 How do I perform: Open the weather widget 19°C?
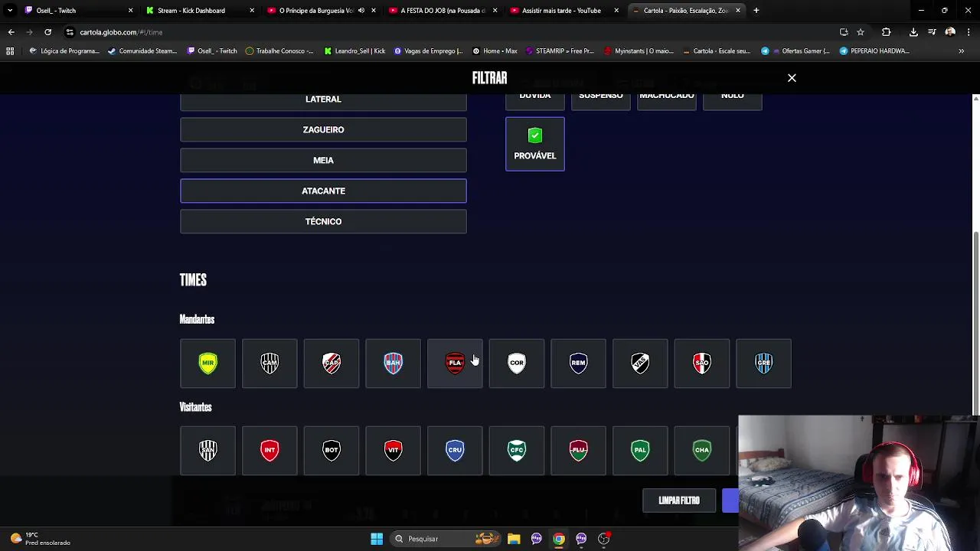(x=40, y=539)
